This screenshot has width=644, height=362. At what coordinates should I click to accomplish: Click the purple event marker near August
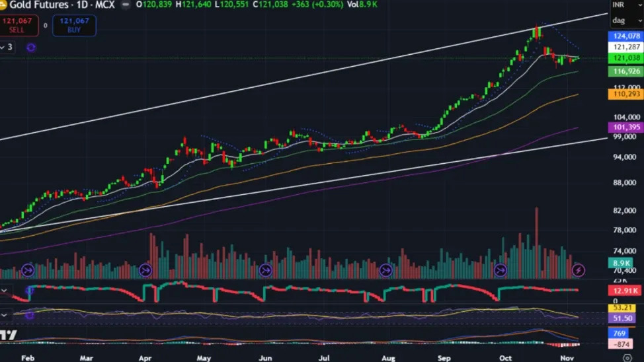(x=385, y=270)
